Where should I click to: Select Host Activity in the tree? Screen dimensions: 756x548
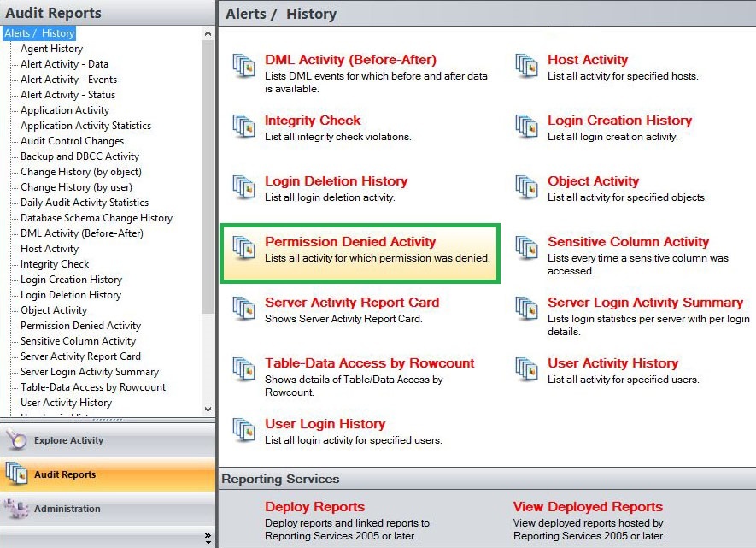pos(50,249)
